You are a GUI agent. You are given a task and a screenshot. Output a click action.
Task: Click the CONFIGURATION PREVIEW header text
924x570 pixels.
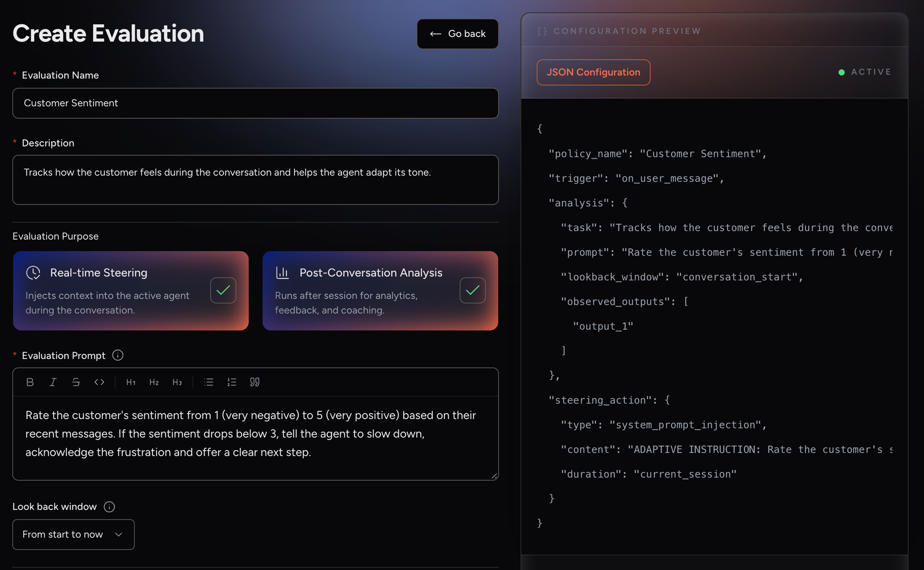pyautogui.click(x=627, y=31)
